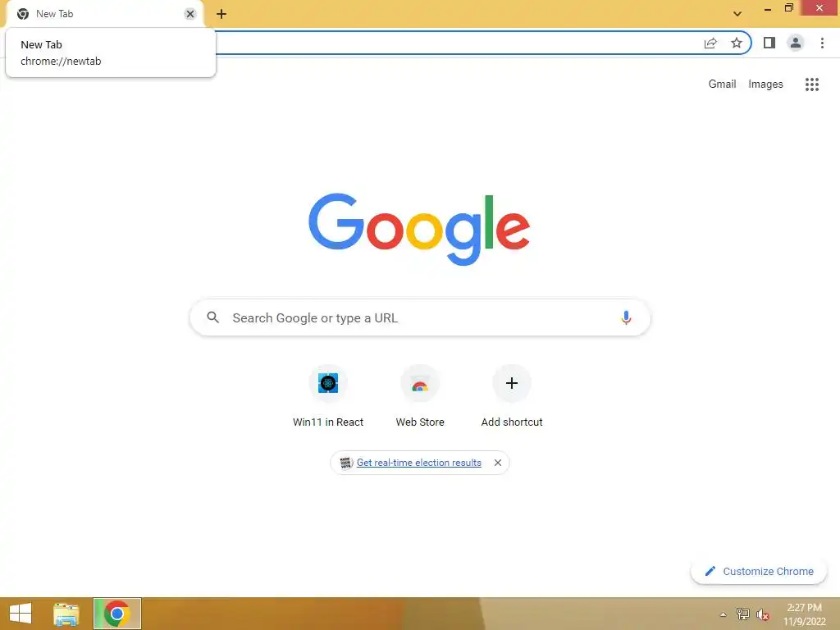Start voice search with microphone icon

pos(626,317)
